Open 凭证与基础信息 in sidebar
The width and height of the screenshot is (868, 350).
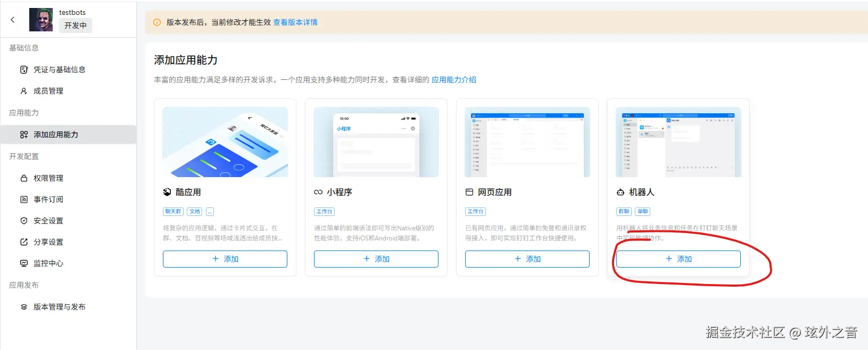pyautogui.click(x=68, y=70)
